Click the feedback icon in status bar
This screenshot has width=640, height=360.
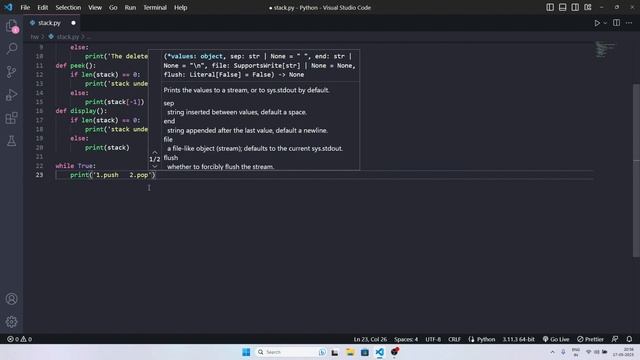tap(615, 339)
